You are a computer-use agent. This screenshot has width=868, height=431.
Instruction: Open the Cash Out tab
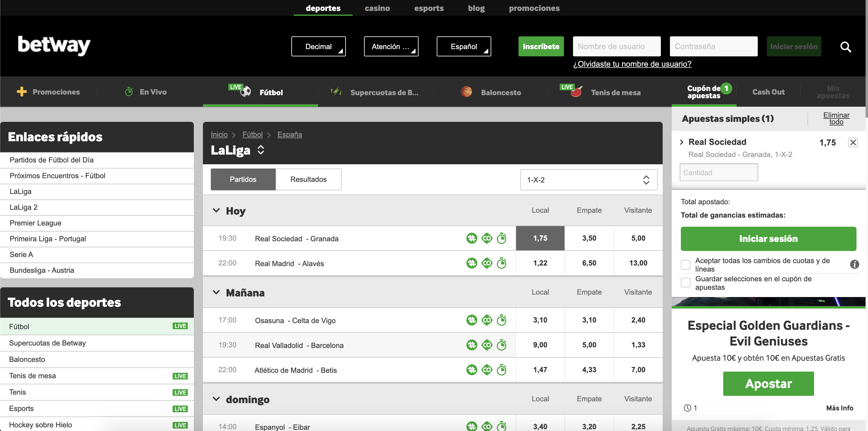[768, 92]
